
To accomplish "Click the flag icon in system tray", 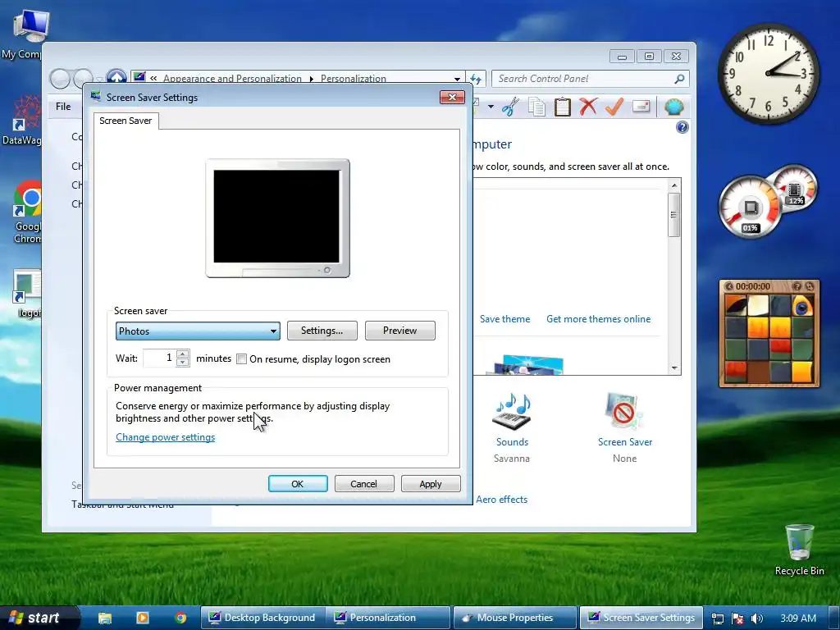I will 737,619.
